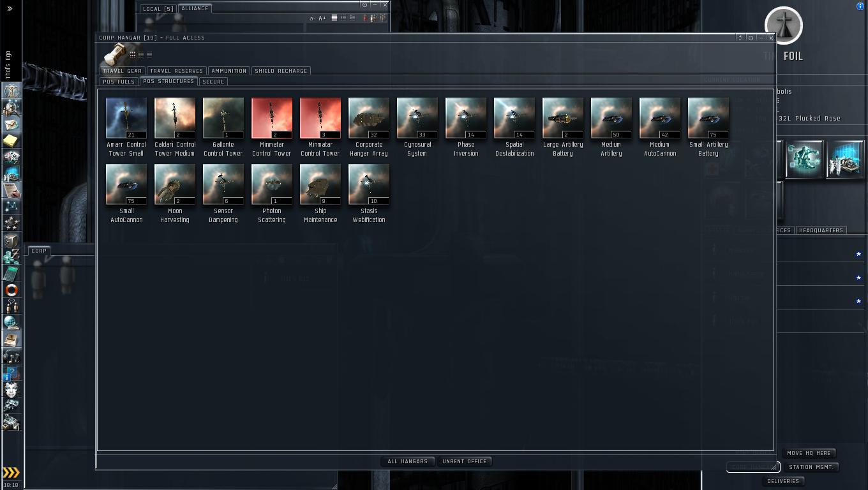Select Minmatar Control Tower with quantity 2
Screen dimensions: 868x490
(272, 127)
